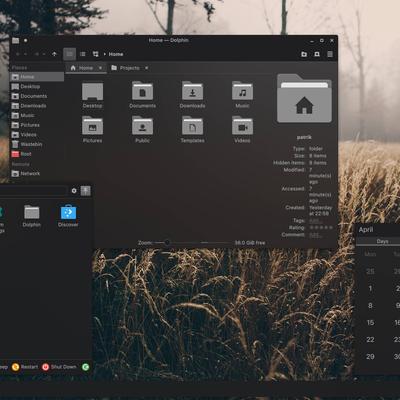Click the Dolphin window icon in title bar

(x=16, y=41)
